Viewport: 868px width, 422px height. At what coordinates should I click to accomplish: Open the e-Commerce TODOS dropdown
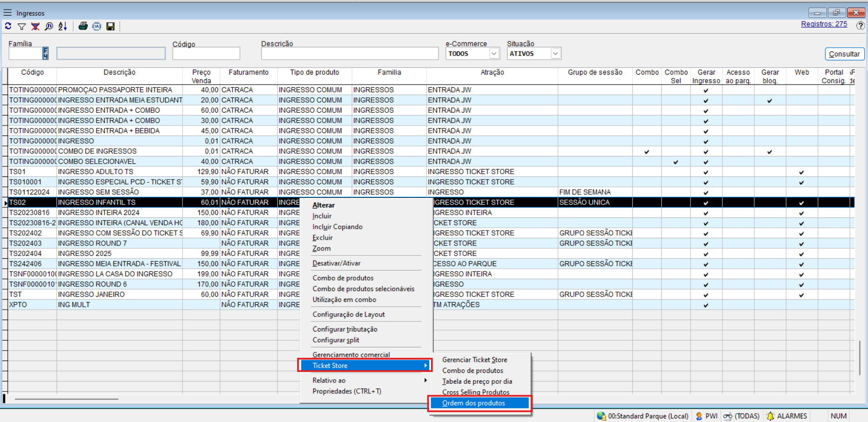click(494, 54)
